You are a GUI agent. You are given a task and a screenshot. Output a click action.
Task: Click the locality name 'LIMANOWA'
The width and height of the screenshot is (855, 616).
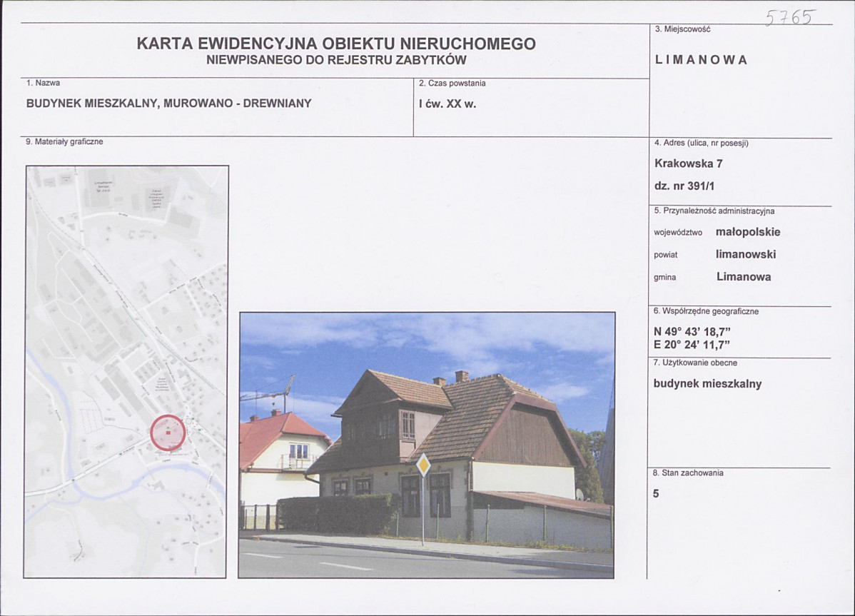pyautogui.click(x=701, y=61)
